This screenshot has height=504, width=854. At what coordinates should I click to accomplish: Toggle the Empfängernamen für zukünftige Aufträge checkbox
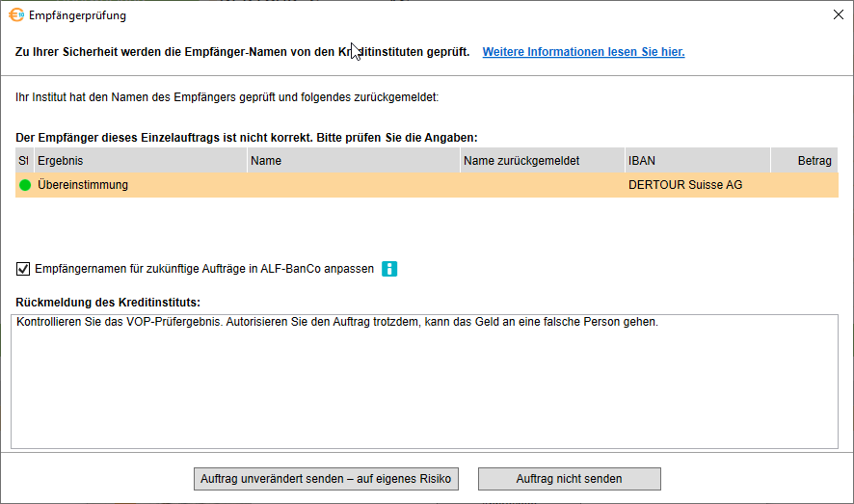23,269
